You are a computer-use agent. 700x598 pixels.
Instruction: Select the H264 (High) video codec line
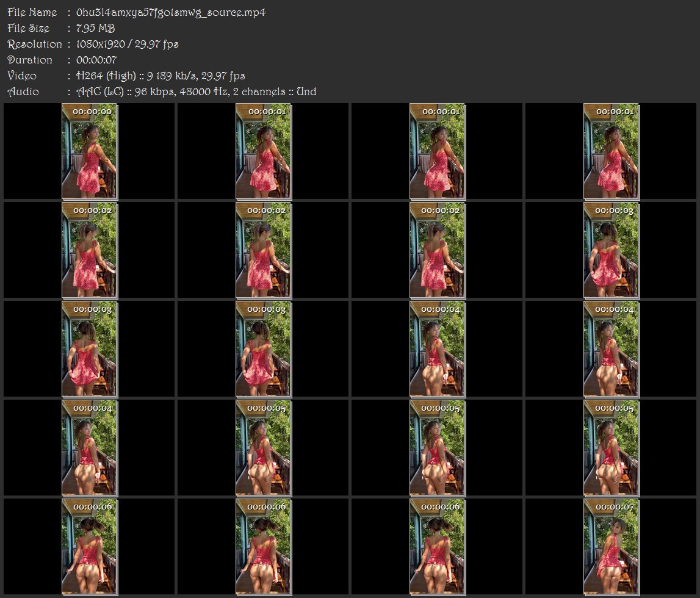click(x=161, y=76)
